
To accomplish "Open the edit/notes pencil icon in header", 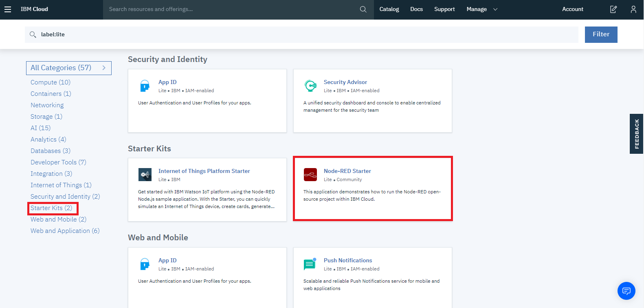I will point(613,9).
